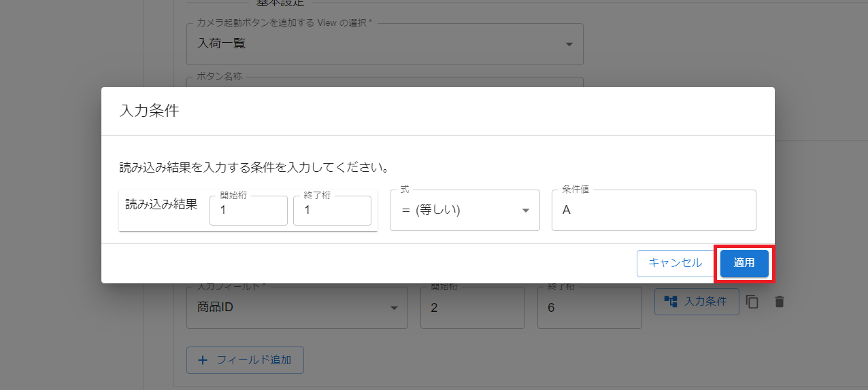Click the キャンセル button
This screenshot has width=868, height=390.
[x=675, y=263]
